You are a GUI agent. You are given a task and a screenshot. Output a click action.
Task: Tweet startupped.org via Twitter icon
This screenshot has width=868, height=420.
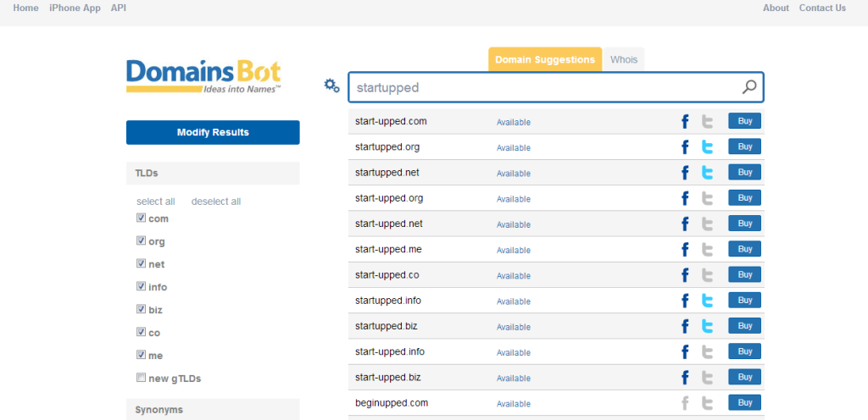coord(707,147)
